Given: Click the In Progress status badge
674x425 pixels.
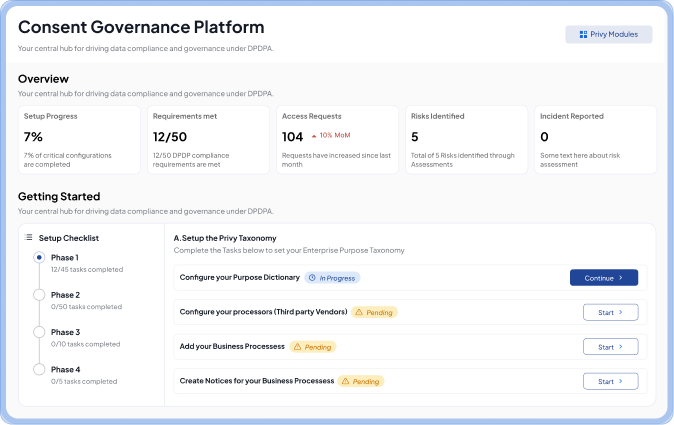Looking at the screenshot, I should 332,278.
